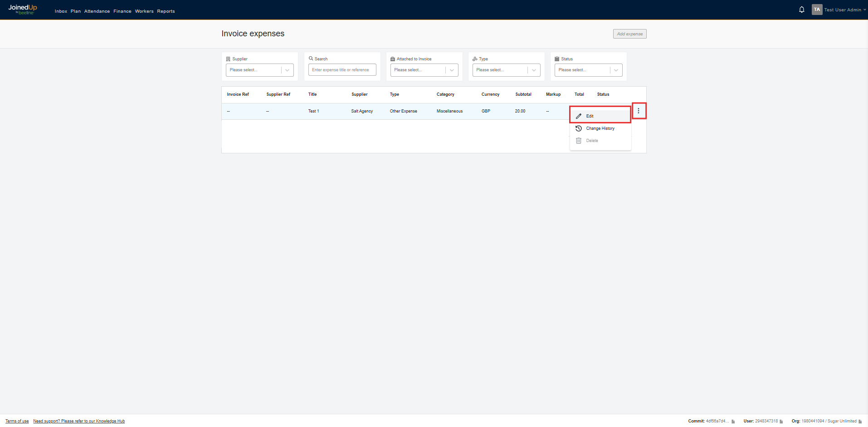This screenshot has width=868, height=427.
Task: Open the Finance menu
Action: pos(122,11)
